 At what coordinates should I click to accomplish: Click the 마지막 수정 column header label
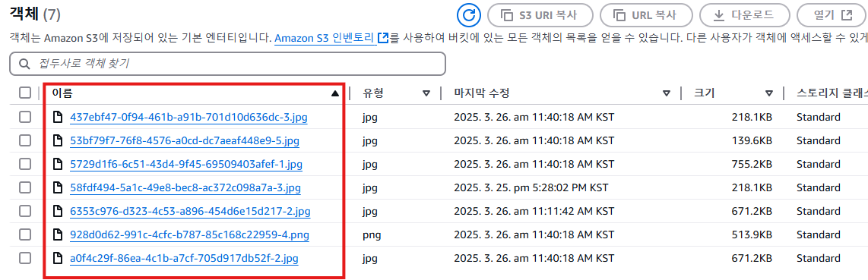[x=482, y=93]
